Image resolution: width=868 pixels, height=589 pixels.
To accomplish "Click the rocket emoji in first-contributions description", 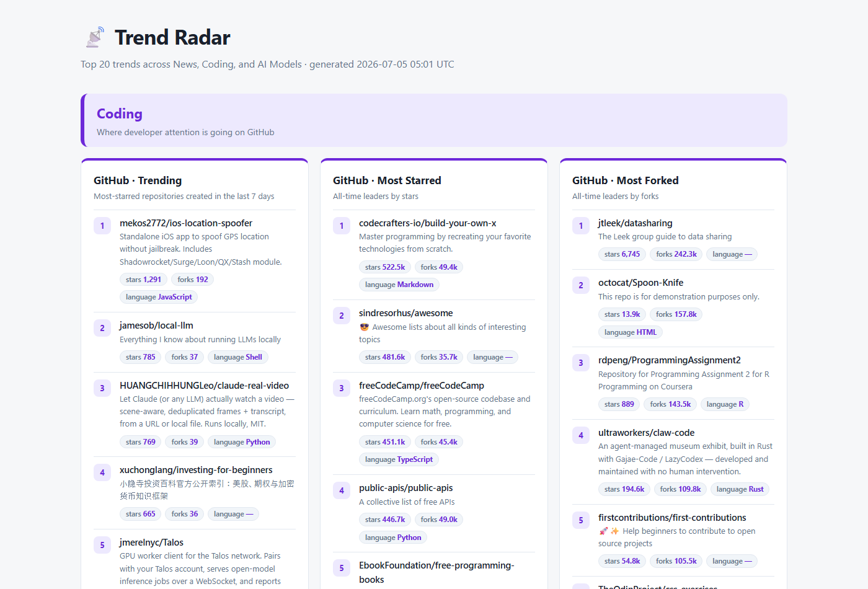I will pyautogui.click(x=603, y=531).
